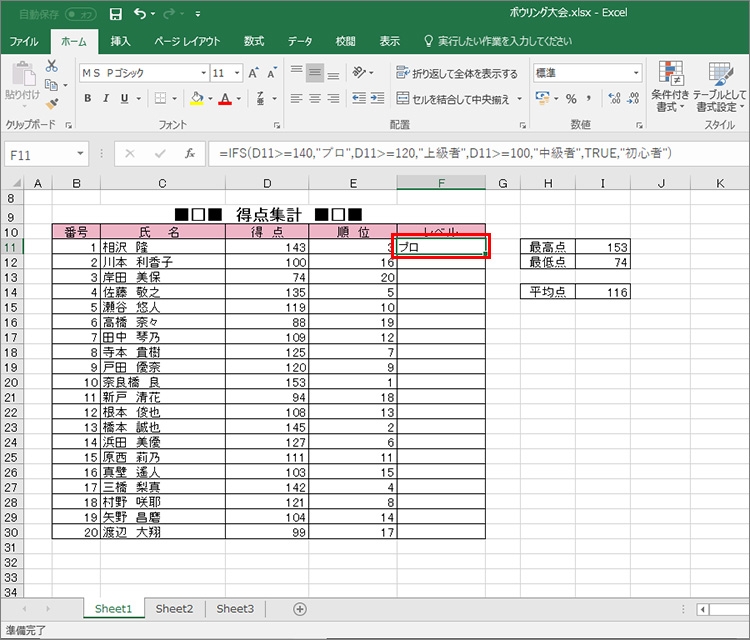
Task: Open the 挿入 ribbon tab
Action: (x=120, y=41)
